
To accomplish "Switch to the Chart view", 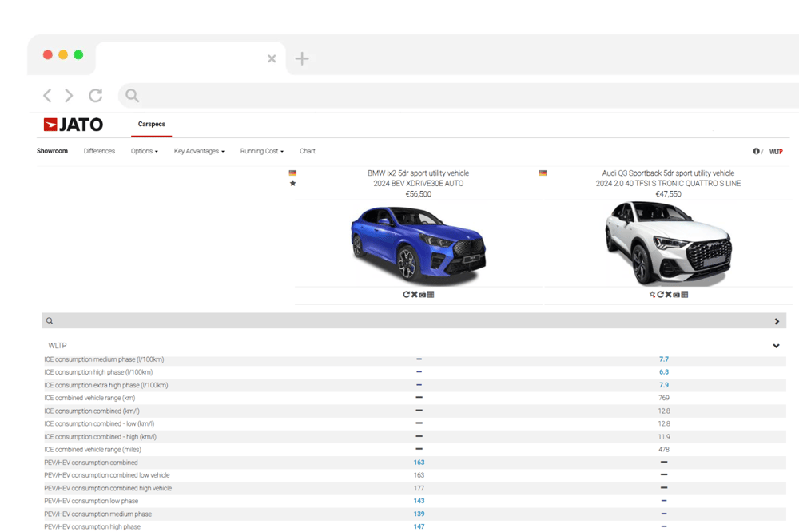I will 307,151.
